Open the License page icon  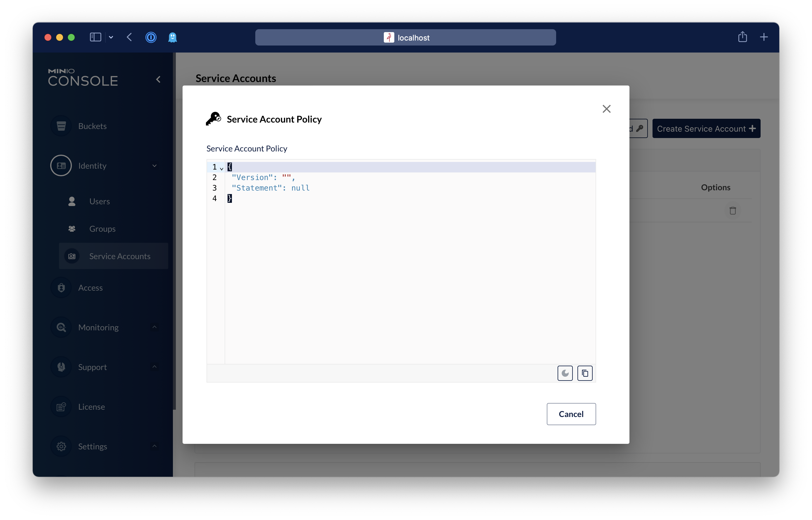point(61,406)
